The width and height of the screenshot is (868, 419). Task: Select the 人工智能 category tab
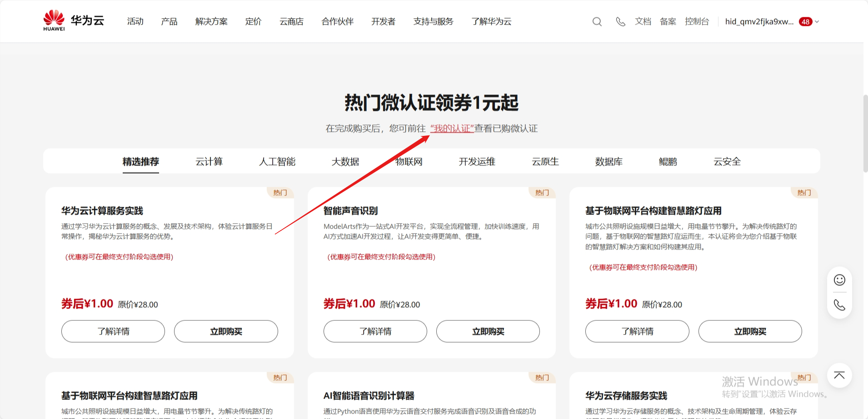tap(277, 161)
